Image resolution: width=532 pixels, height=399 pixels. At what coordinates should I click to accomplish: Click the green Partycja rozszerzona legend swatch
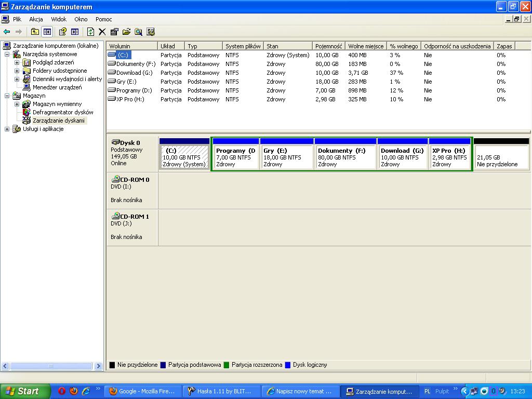coord(227,365)
